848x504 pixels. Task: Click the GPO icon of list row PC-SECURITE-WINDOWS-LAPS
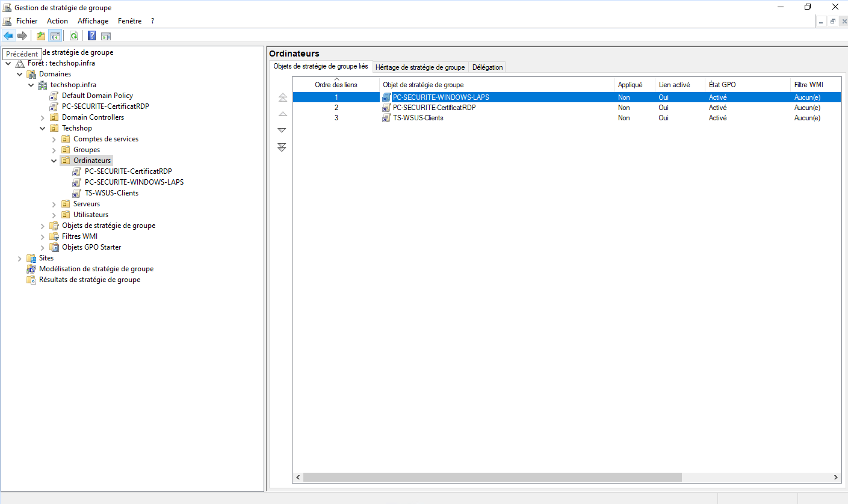point(387,97)
